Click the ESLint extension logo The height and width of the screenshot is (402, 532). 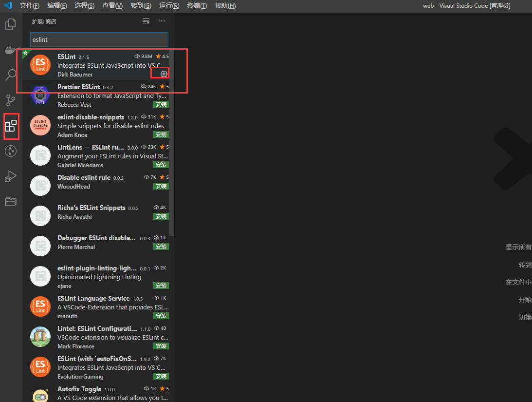click(x=40, y=64)
